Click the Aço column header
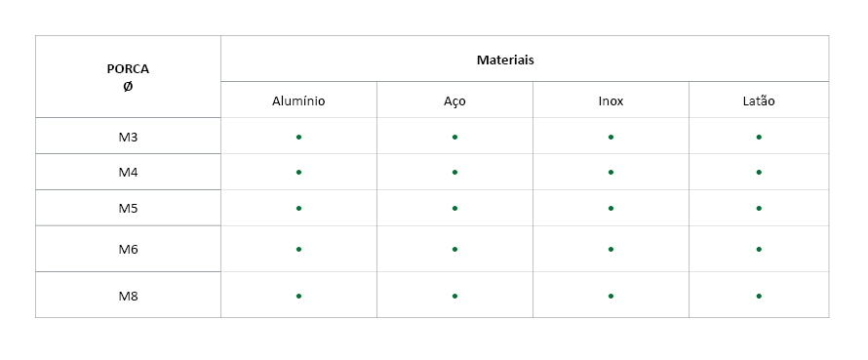The width and height of the screenshot is (868, 360). tap(455, 100)
